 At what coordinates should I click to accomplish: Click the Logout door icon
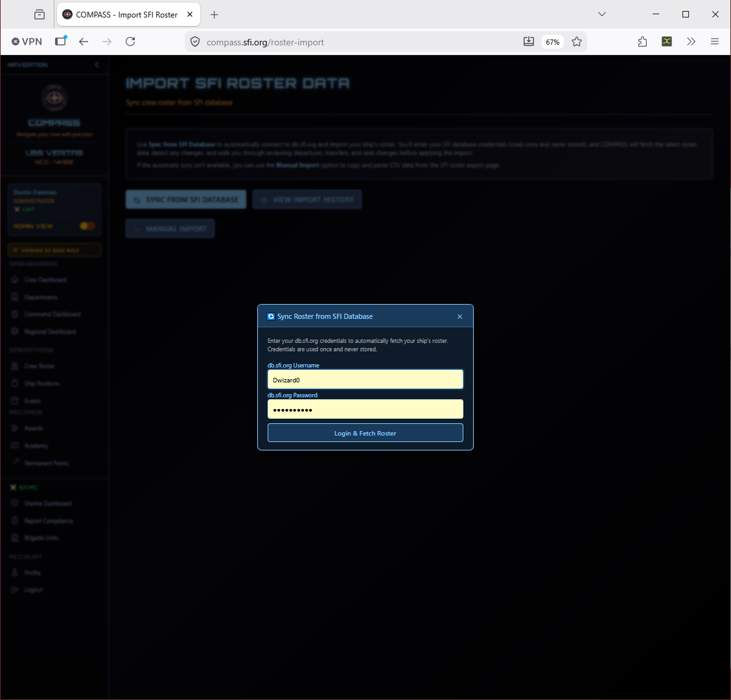pos(14,589)
